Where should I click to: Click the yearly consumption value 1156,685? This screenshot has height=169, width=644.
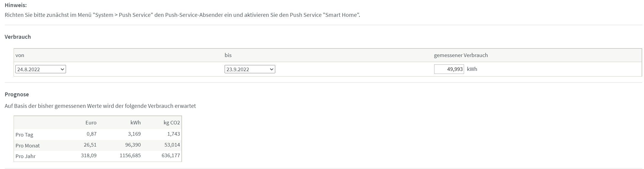coord(130,155)
